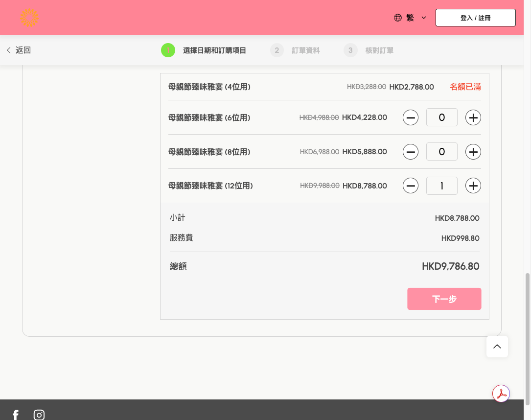Increase quantity for 12位用 set
The width and height of the screenshot is (531, 420).
click(x=473, y=186)
